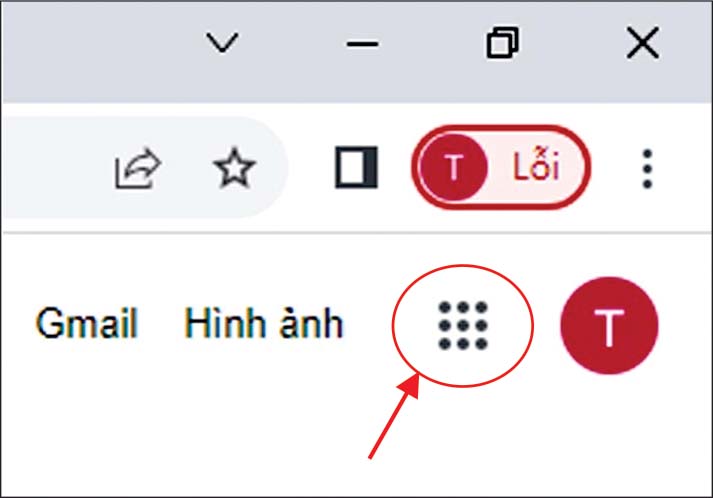
Task: Open the Hình ảnh images link
Action: coord(264,323)
